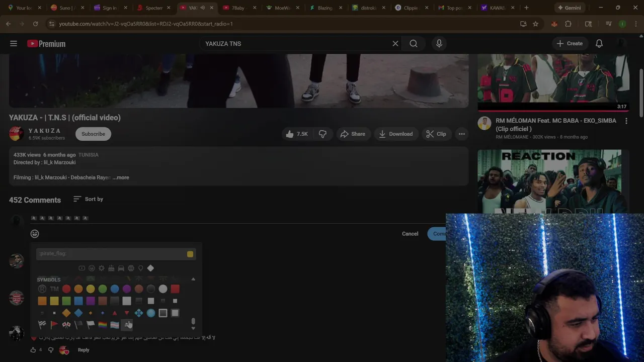Insert the checkered flag emoji
This screenshot has width=644, height=362.
pyautogui.click(x=42, y=325)
